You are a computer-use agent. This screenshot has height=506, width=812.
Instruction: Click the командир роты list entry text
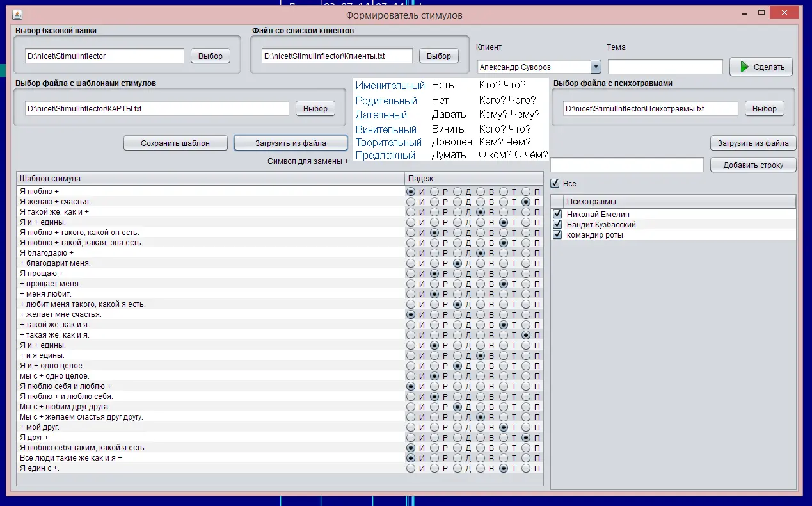tap(594, 234)
